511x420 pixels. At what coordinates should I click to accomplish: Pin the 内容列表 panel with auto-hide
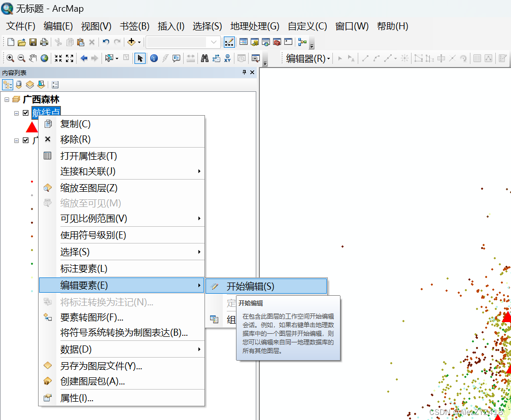click(244, 73)
